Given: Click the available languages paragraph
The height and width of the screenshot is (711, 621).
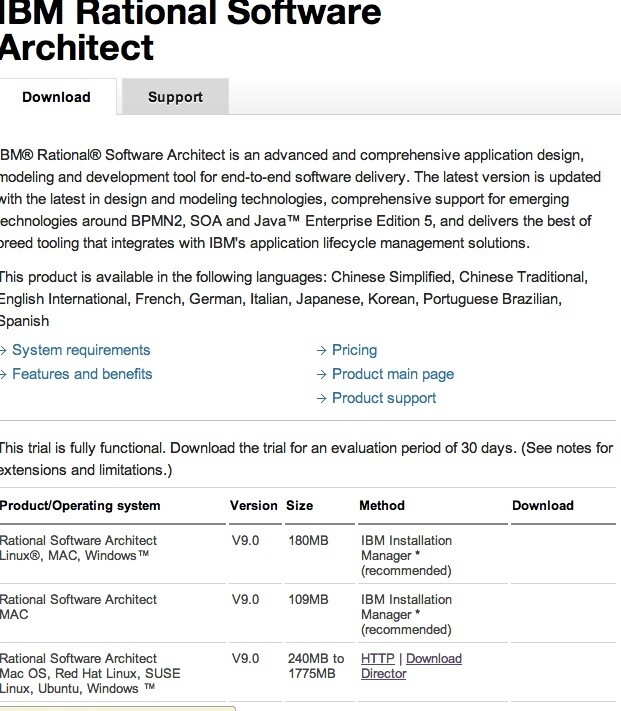Looking at the screenshot, I should [294, 299].
